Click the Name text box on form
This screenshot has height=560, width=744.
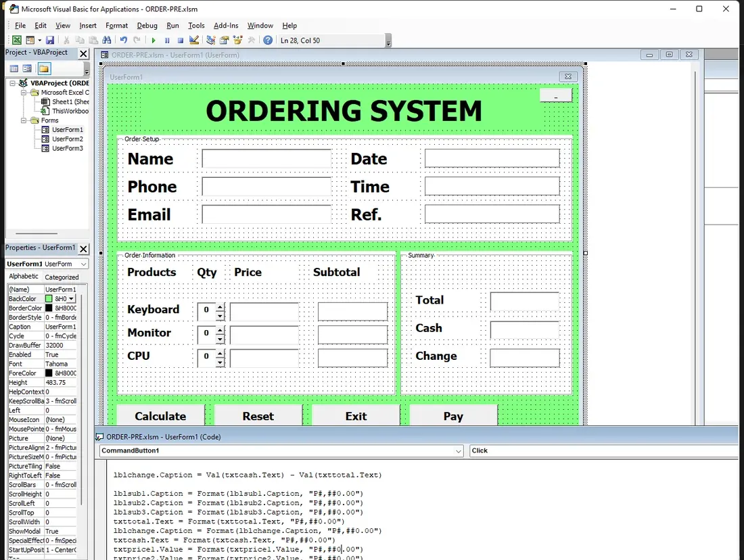pos(266,158)
